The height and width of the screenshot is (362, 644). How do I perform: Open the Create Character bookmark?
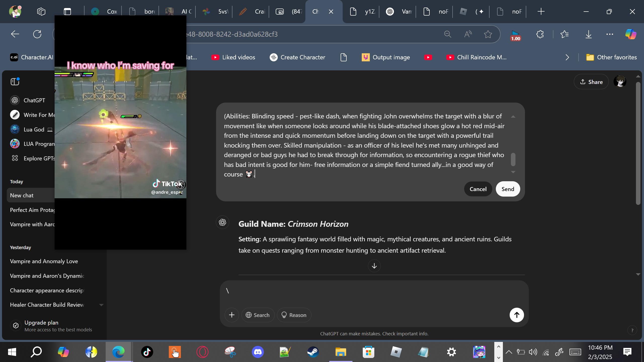(297, 57)
